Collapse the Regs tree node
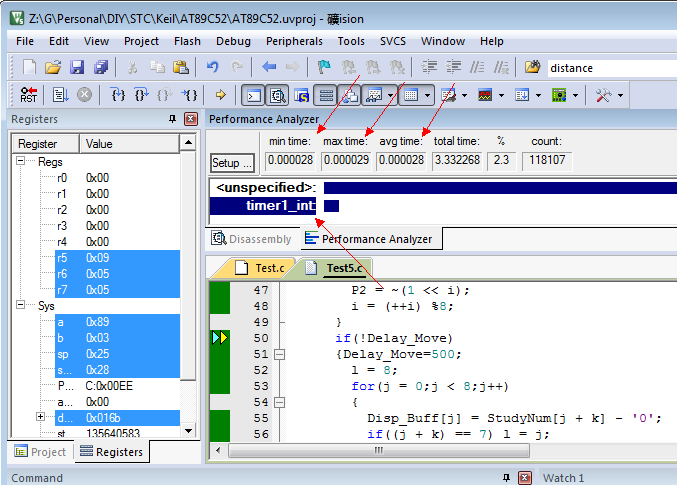Viewport: 677px width, 485px height. coord(20,161)
